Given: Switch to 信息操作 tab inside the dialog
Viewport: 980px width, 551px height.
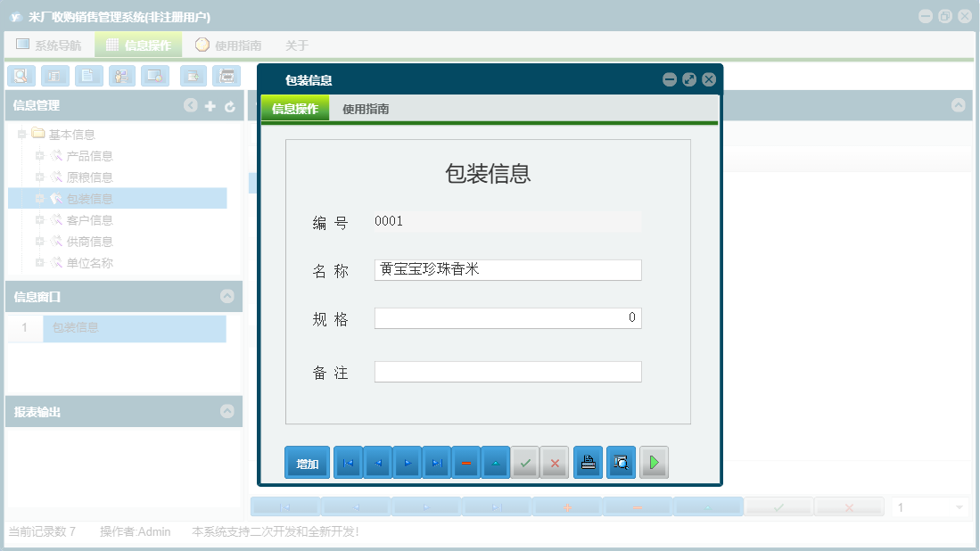Looking at the screenshot, I should pyautogui.click(x=295, y=108).
